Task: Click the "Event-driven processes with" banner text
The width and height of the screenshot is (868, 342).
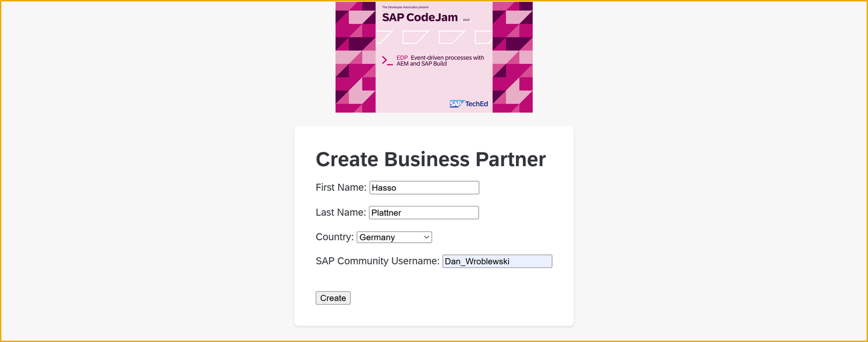Action: 447,58
